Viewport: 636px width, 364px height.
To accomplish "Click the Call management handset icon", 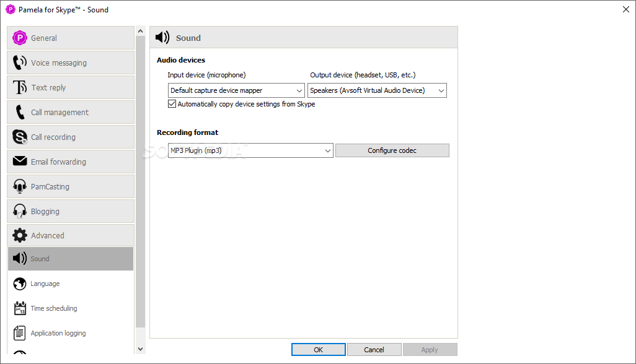I will (x=19, y=112).
